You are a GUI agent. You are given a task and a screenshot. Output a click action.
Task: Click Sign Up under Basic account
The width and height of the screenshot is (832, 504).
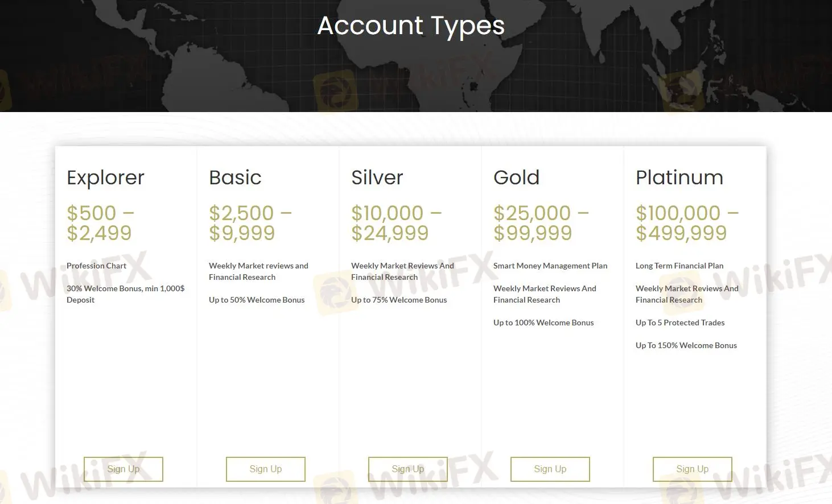(266, 469)
